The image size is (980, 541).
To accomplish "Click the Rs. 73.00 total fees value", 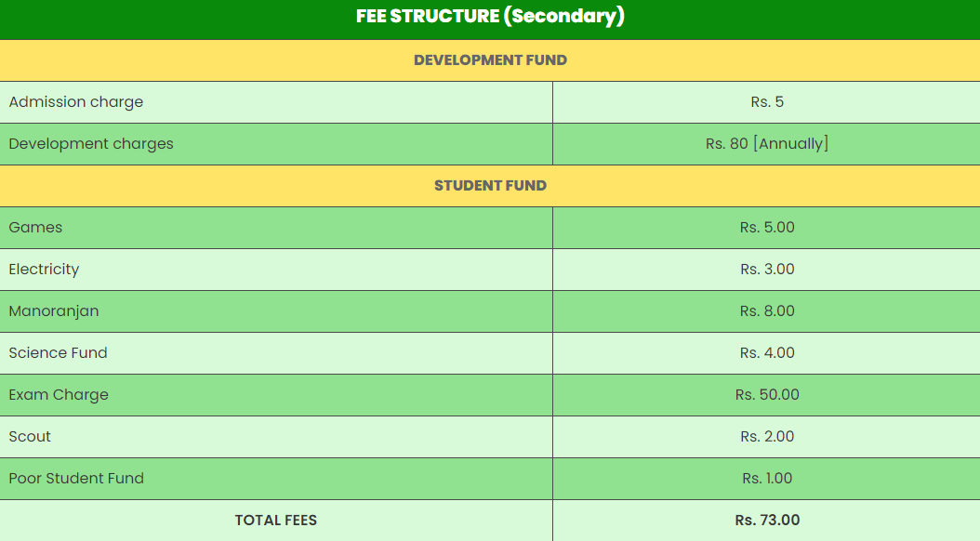I will [767, 521].
